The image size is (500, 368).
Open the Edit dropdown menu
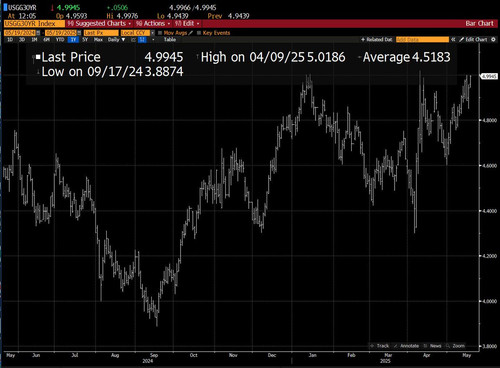pos(187,23)
